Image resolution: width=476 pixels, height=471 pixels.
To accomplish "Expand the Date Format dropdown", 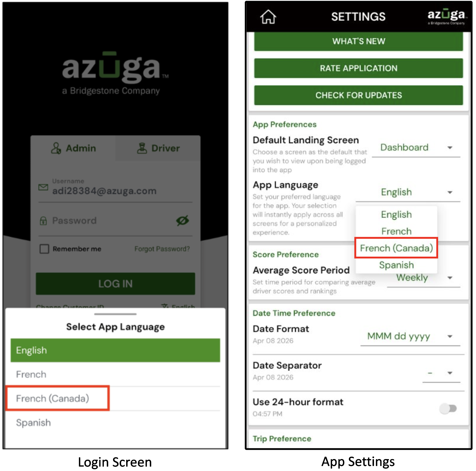I will click(410, 337).
